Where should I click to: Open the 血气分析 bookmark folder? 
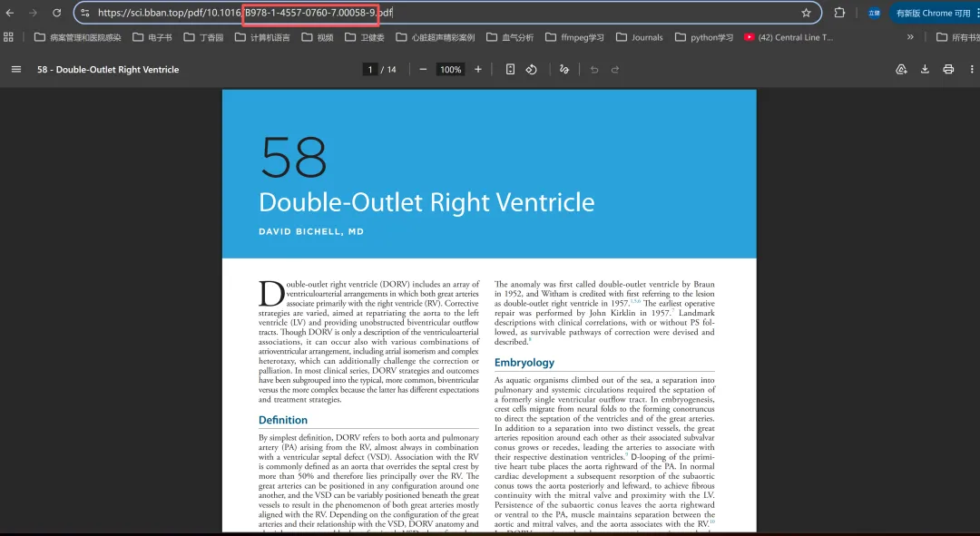(x=510, y=37)
